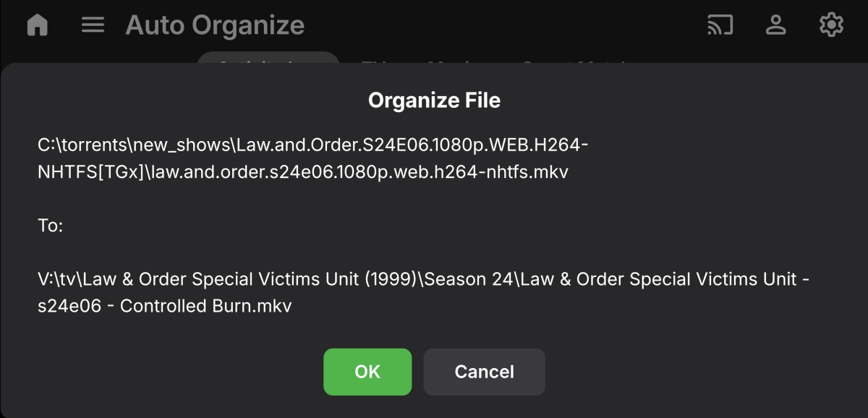Image resolution: width=868 pixels, height=418 pixels.
Task: Click the C:\torrents\new_shows source path line
Action: click(x=313, y=145)
